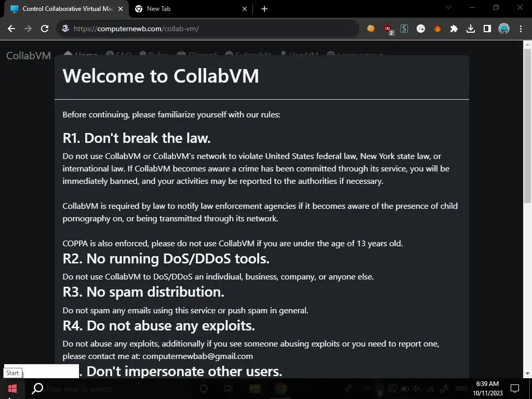Show hidden system tray icons
The image size is (532, 399).
[367, 389]
